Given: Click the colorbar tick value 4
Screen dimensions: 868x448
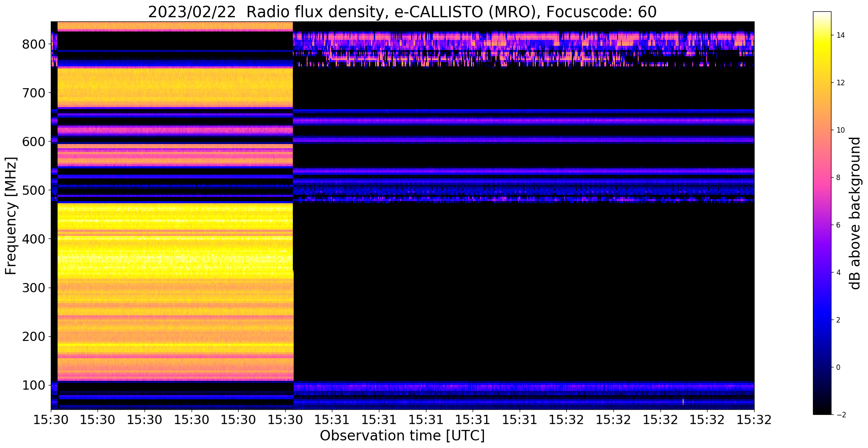Looking at the screenshot, I should (838, 272).
